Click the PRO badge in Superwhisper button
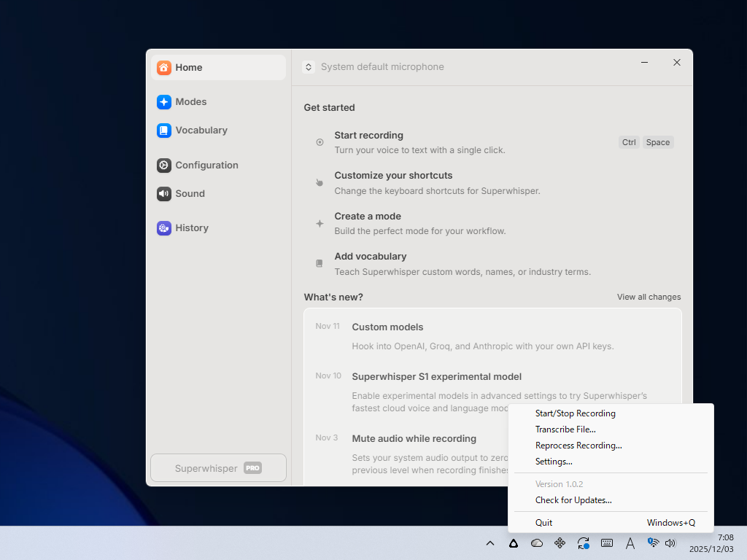 click(252, 468)
